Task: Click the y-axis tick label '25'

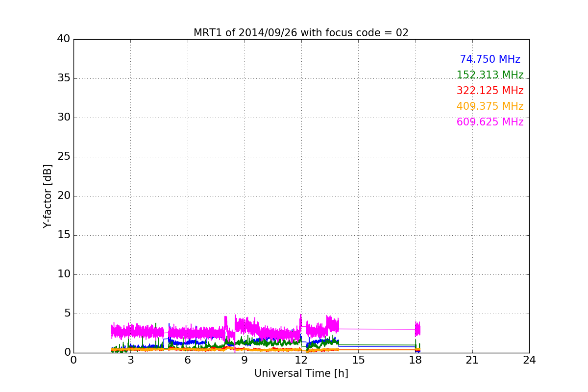Action: (x=64, y=157)
